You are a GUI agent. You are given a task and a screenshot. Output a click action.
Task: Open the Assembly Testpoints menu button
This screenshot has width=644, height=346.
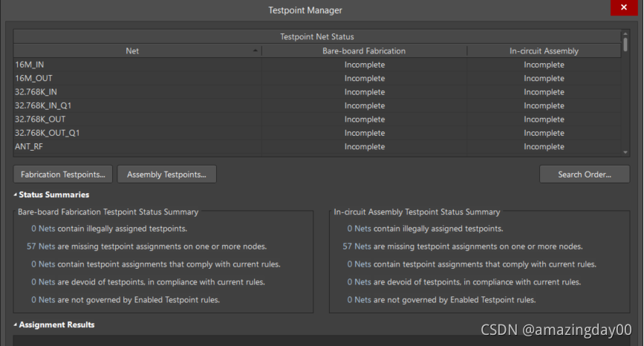[x=166, y=174]
